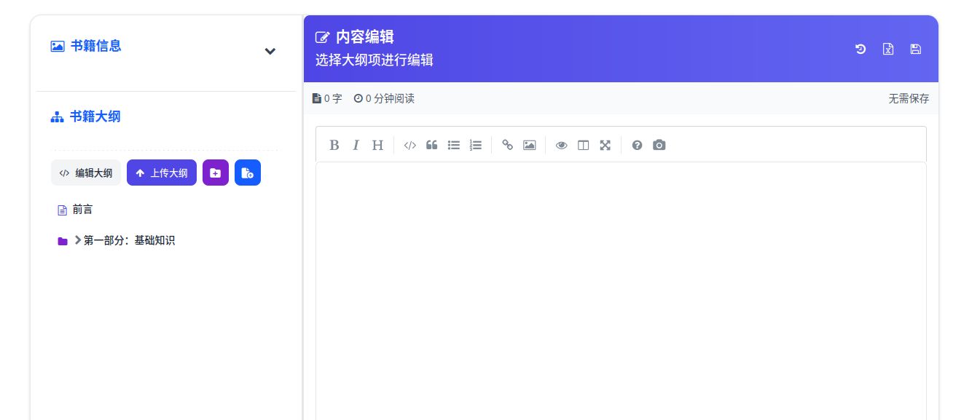Screen dimensions: 980x420
Task: Click the 内容编辑 header title
Action: [365, 37]
